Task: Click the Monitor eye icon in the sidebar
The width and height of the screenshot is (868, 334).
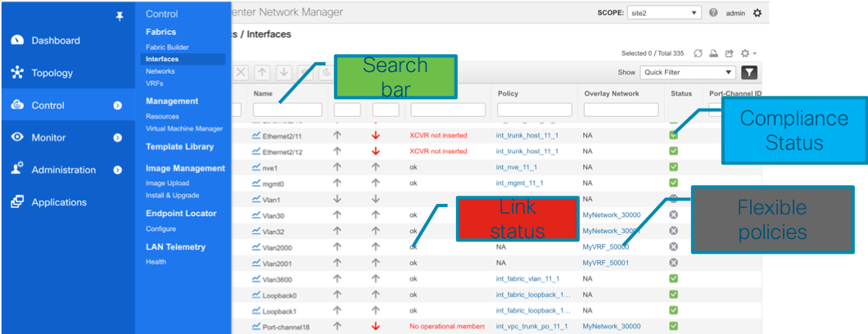Action: pos(17,138)
